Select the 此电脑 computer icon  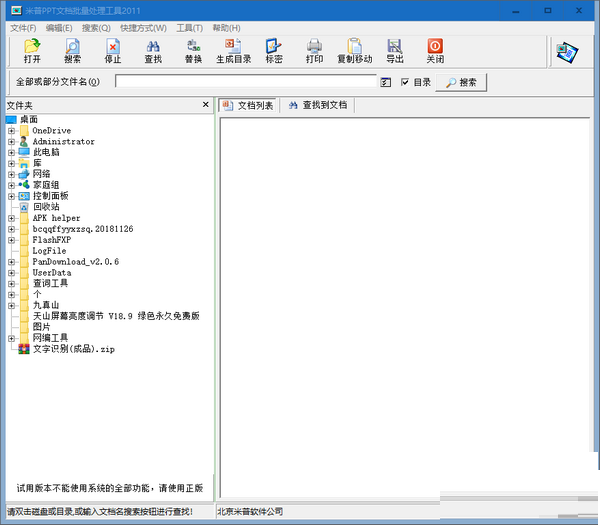(x=24, y=152)
